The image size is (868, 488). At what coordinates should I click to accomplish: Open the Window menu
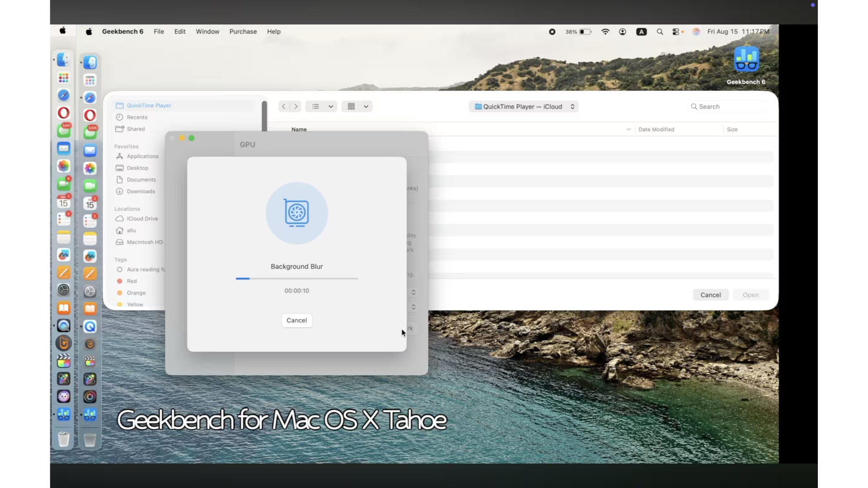[207, 32]
